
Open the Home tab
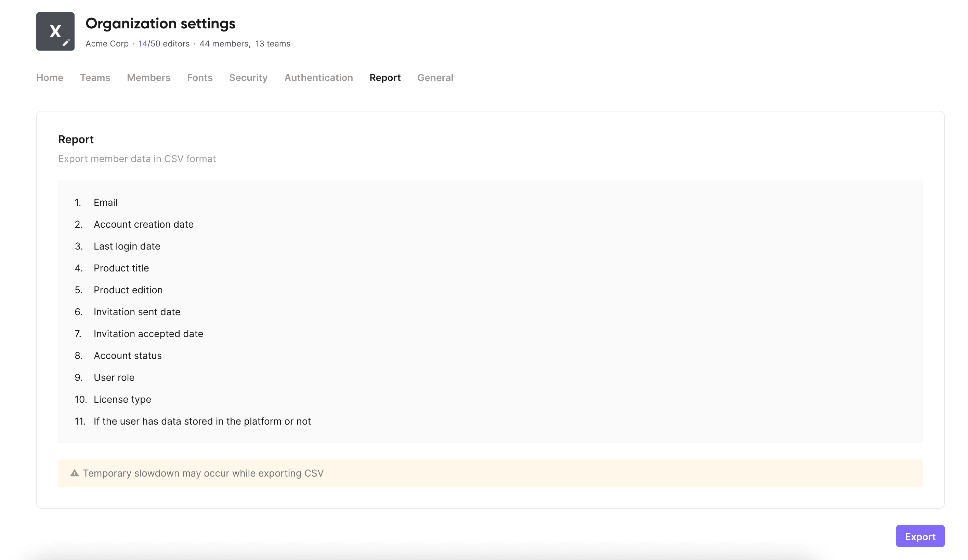click(50, 78)
